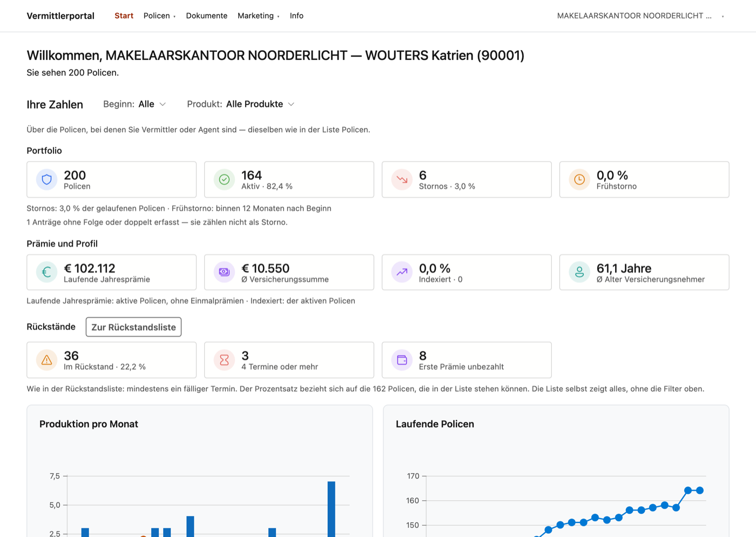756x537 pixels.
Task: Click the banknote icon beside Ø Versicherungssumme
Action: coord(225,273)
